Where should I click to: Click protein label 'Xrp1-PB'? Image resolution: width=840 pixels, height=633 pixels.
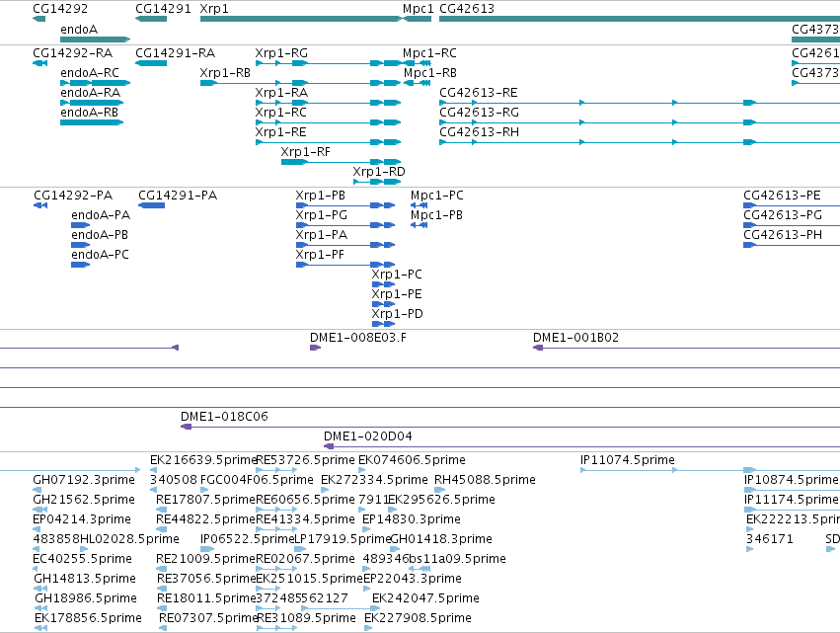click(321, 196)
